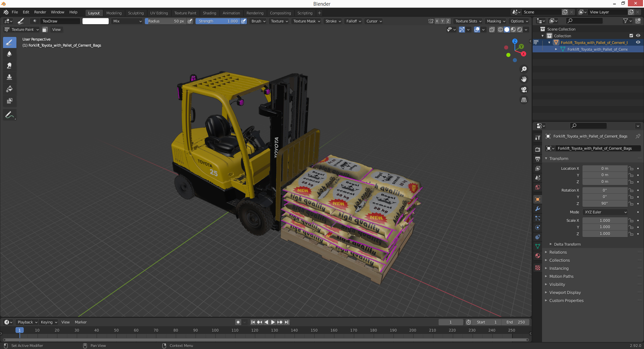Open the Object Constraints properties tab

[538, 237]
